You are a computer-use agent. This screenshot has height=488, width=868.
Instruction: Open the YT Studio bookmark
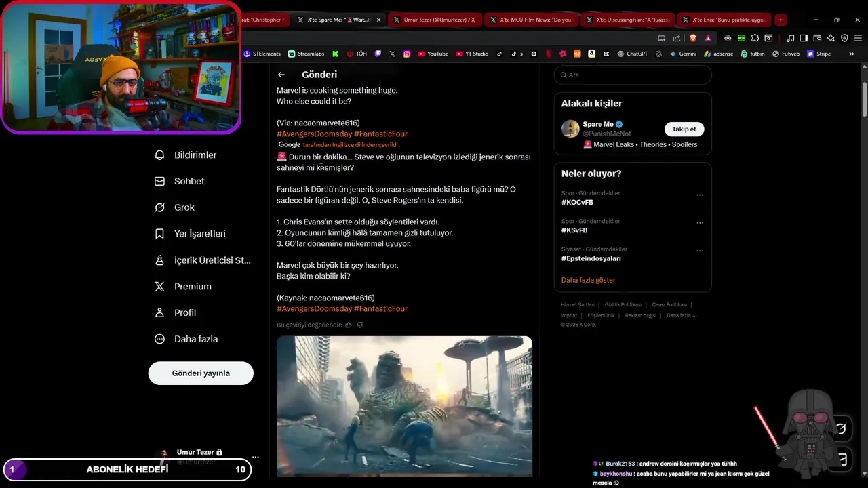[472, 54]
